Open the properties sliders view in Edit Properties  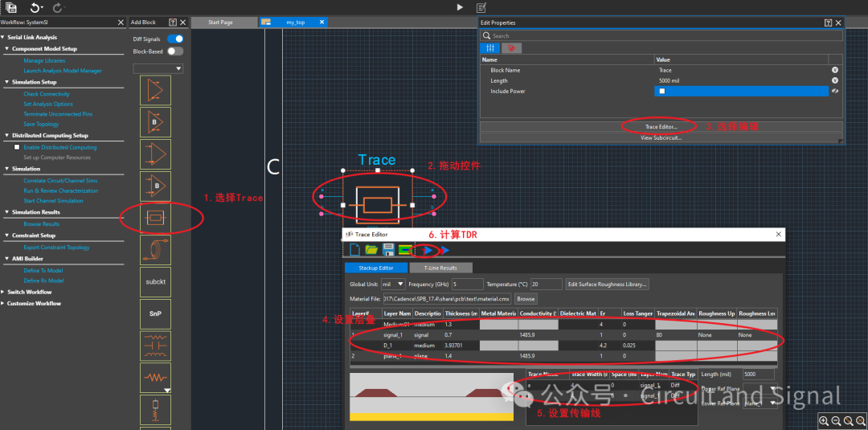pos(490,48)
